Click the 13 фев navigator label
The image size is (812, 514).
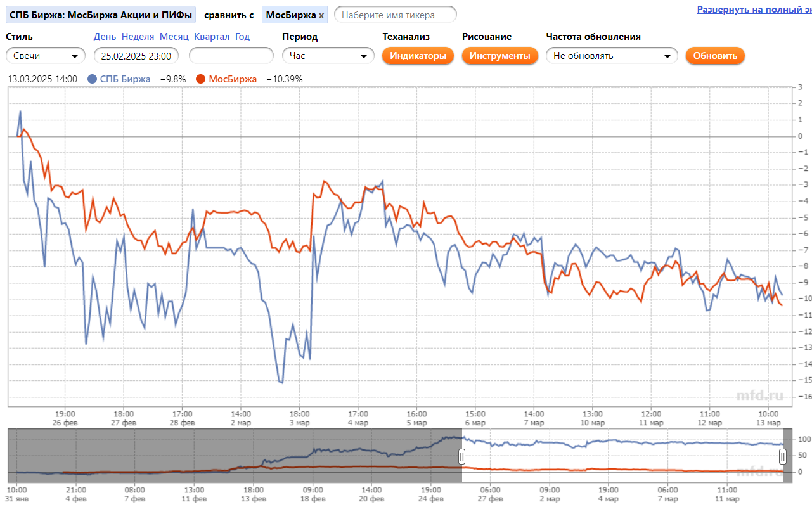point(253,499)
